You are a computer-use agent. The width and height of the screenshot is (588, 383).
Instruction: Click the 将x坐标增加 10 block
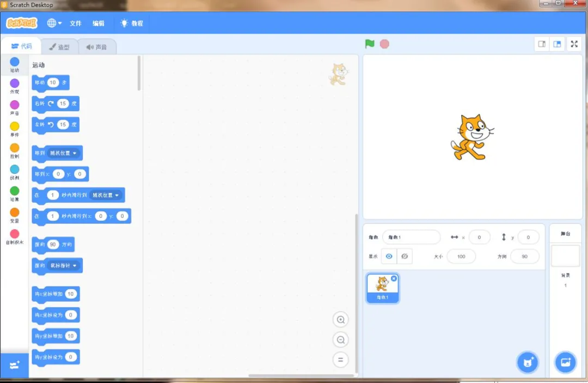tap(56, 294)
